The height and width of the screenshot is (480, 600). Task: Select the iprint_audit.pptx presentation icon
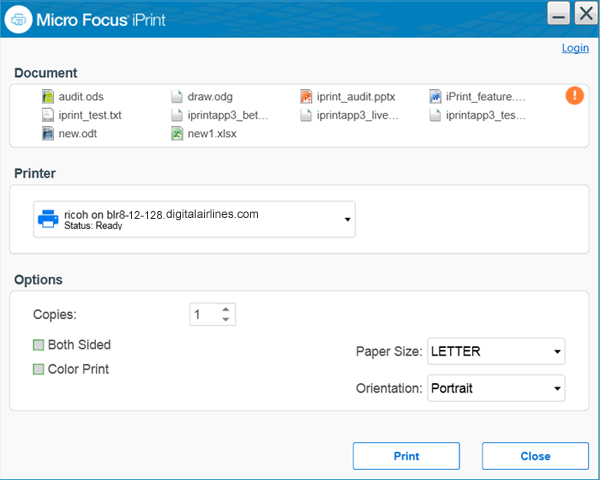point(307,97)
